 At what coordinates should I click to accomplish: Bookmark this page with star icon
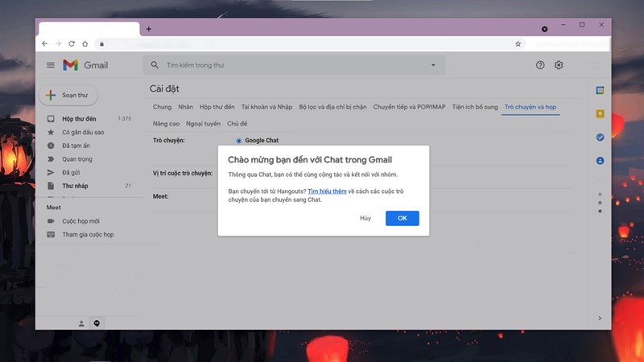(x=518, y=44)
